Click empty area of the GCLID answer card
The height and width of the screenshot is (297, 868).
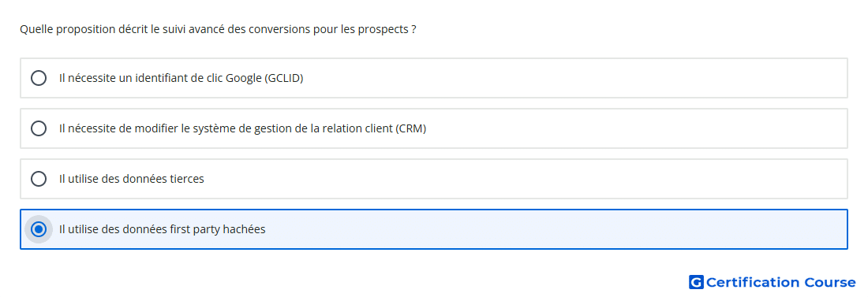point(576,78)
